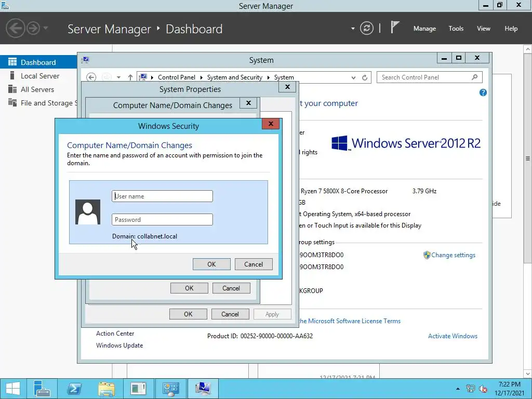This screenshot has width=532, height=399.
Task: Open the blue help question mark icon
Action: pyautogui.click(x=483, y=92)
